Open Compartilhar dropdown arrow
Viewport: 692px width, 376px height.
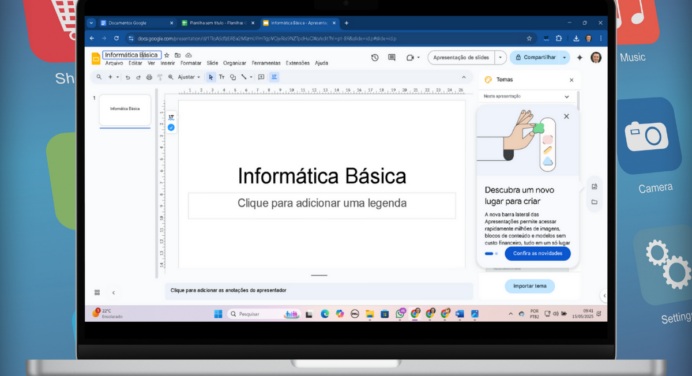tap(564, 57)
